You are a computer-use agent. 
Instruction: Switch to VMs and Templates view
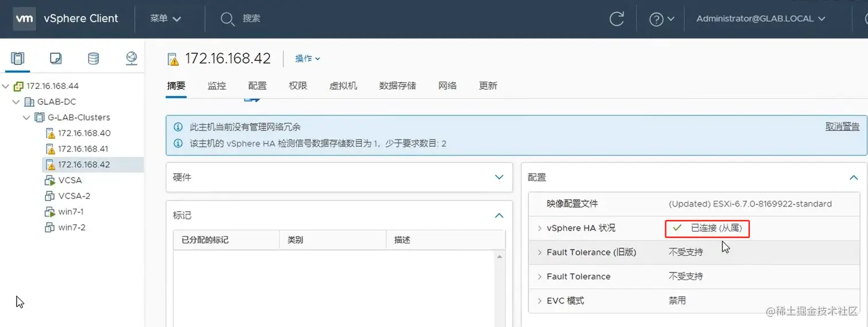click(56, 58)
